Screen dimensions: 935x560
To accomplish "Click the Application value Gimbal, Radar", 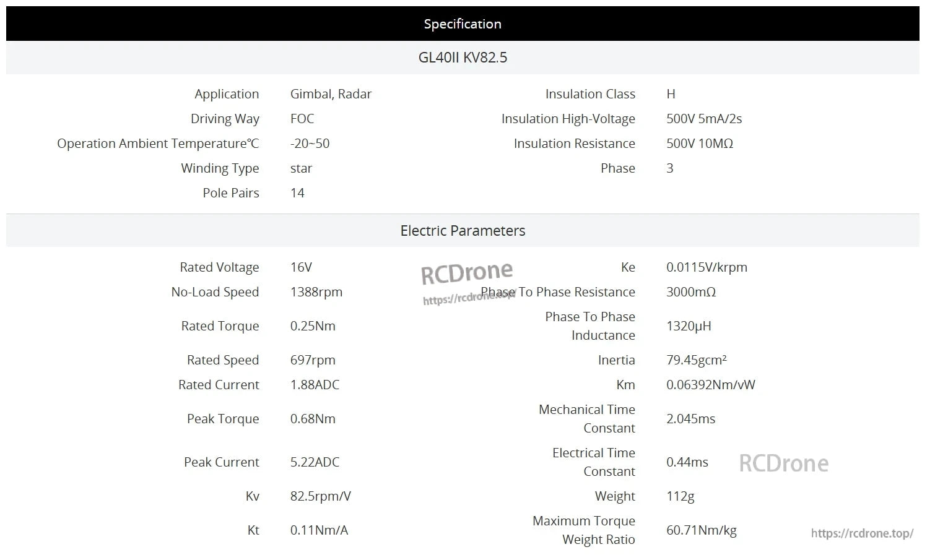I will click(x=331, y=94).
